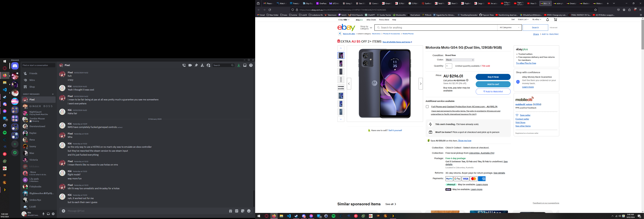Open Discord home direct messages button

(x=15, y=66)
